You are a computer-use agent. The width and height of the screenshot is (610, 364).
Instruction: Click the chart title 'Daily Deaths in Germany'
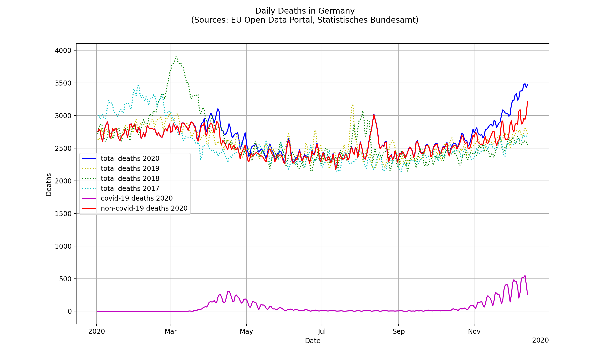(x=305, y=11)
